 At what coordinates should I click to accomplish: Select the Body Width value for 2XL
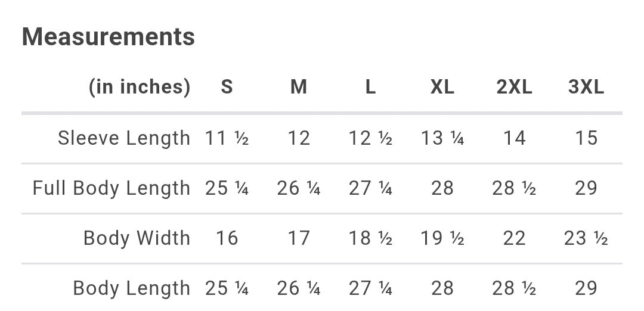tap(514, 238)
